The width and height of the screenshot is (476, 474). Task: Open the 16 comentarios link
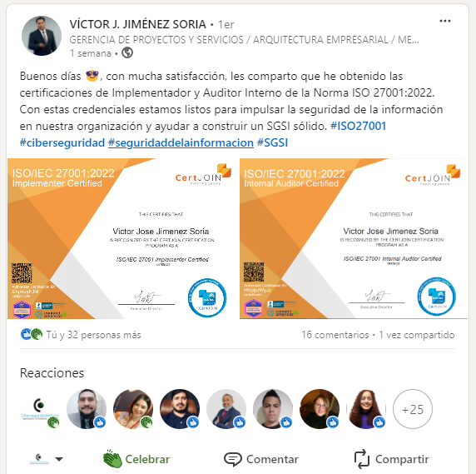pos(335,335)
